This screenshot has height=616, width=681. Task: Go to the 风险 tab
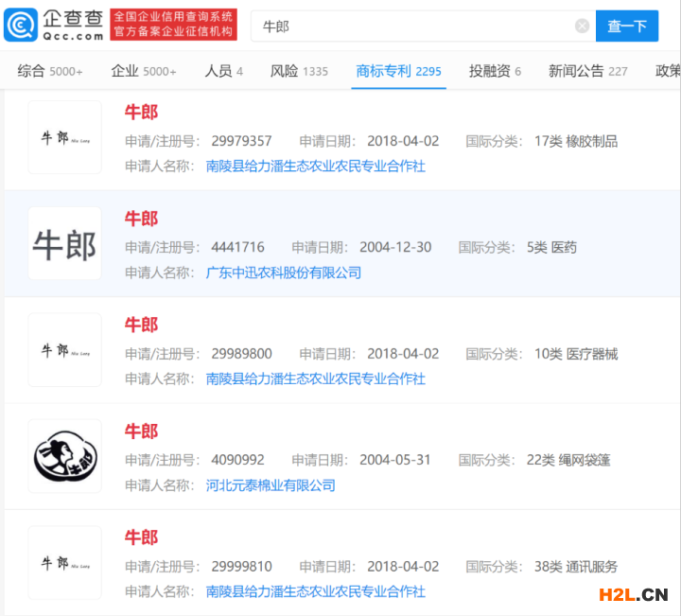299,71
